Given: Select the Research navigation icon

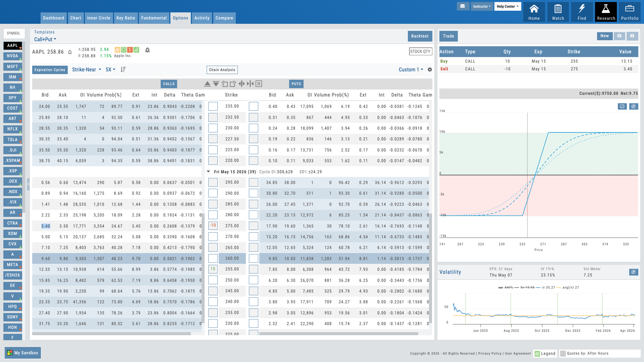Looking at the screenshot, I should [x=606, y=12].
